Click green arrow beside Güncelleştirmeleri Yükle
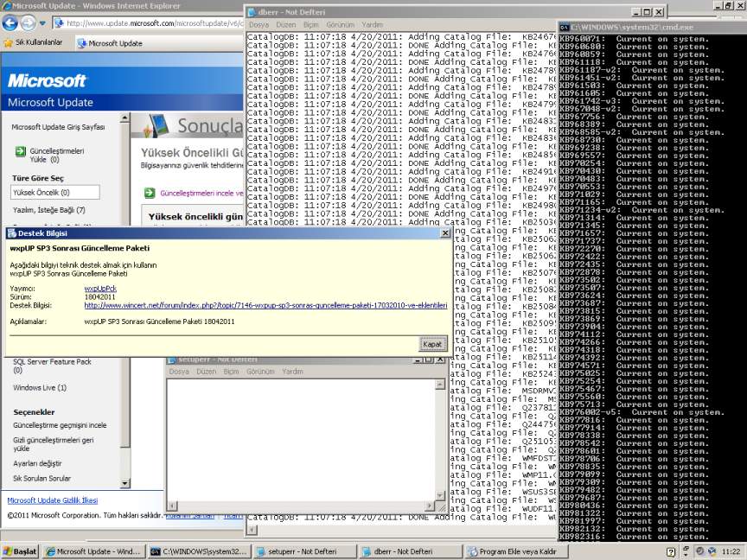 pos(21,151)
